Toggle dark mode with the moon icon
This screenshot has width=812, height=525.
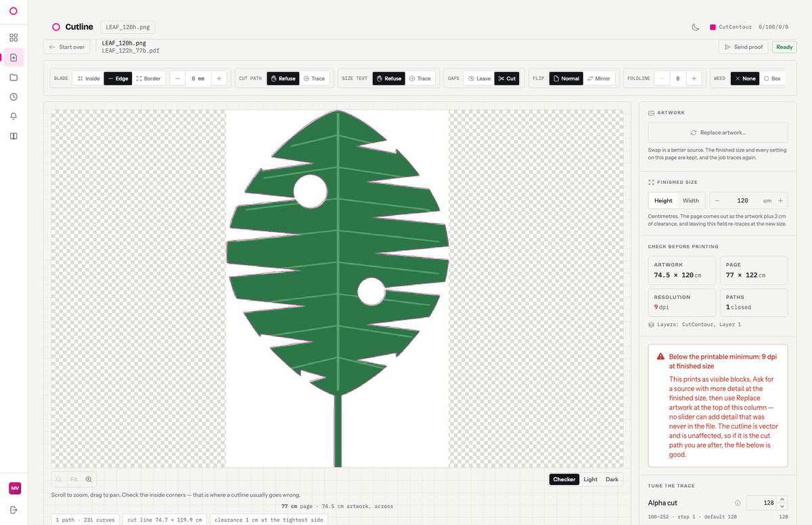[x=695, y=27]
